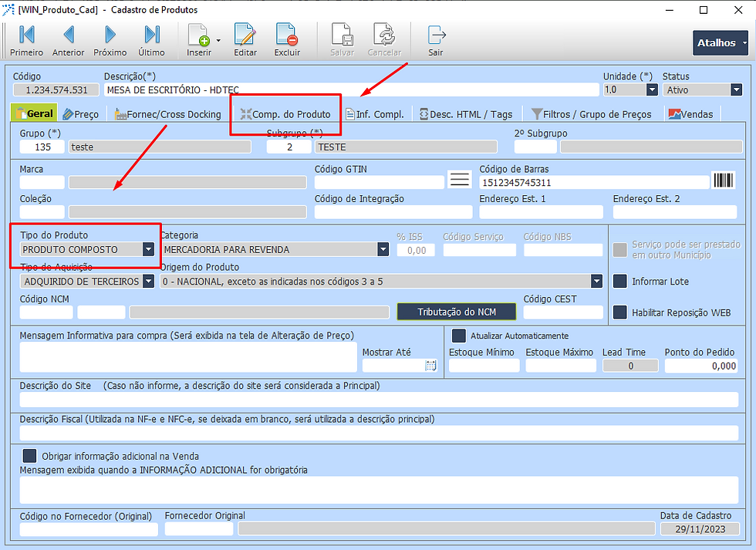Switch to the Vendas tab
Viewport: 756px width, 550px height.
(690, 114)
